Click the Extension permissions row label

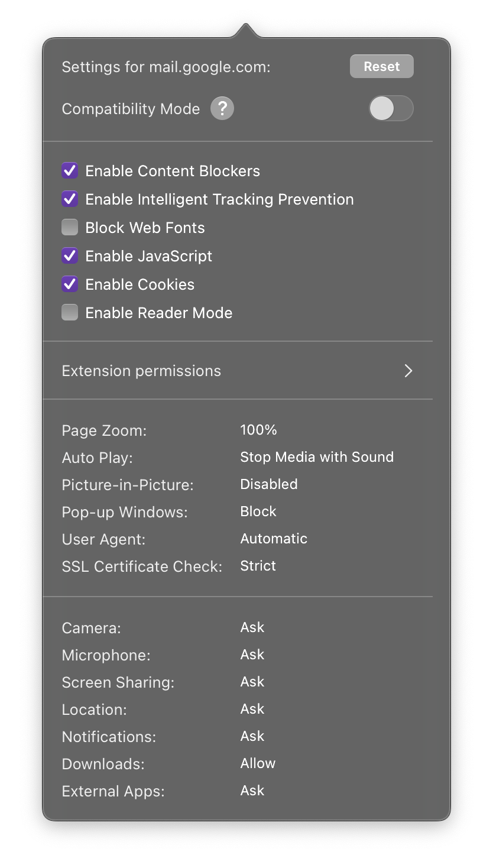(141, 371)
